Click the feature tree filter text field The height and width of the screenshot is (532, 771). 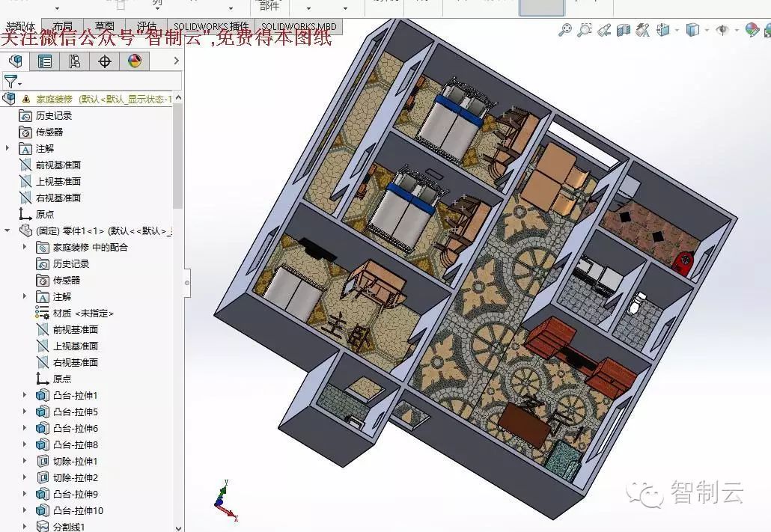coord(101,81)
